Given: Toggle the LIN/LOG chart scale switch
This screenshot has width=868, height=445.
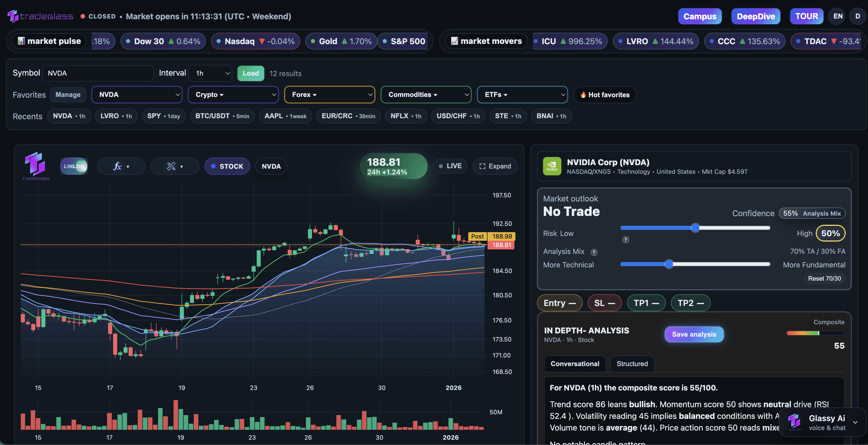Looking at the screenshot, I should pyautogui.click(x=74, y=166).
